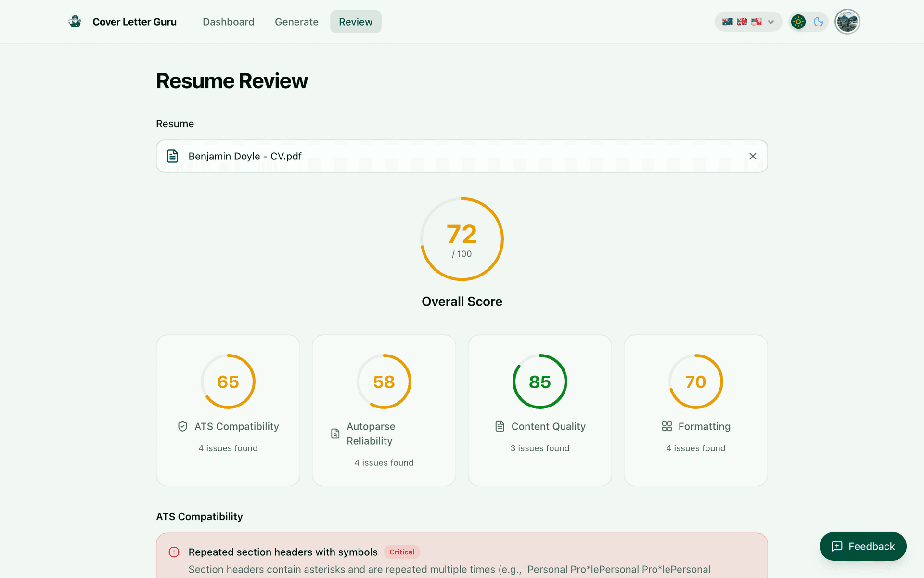Switch to the Dashboard tab

click(x=228, y=21)
